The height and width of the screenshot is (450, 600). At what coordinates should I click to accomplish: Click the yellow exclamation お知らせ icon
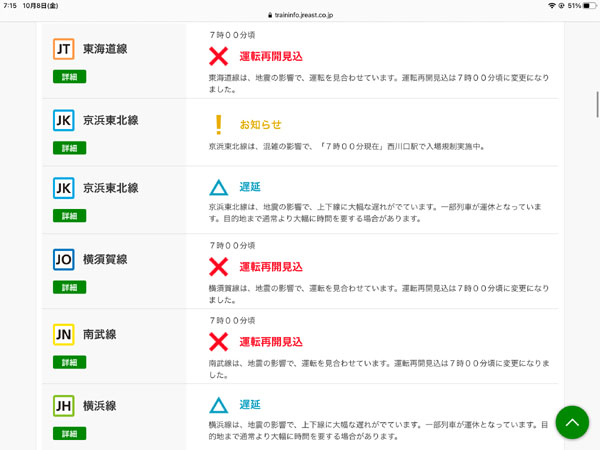[x=218, y=125]
